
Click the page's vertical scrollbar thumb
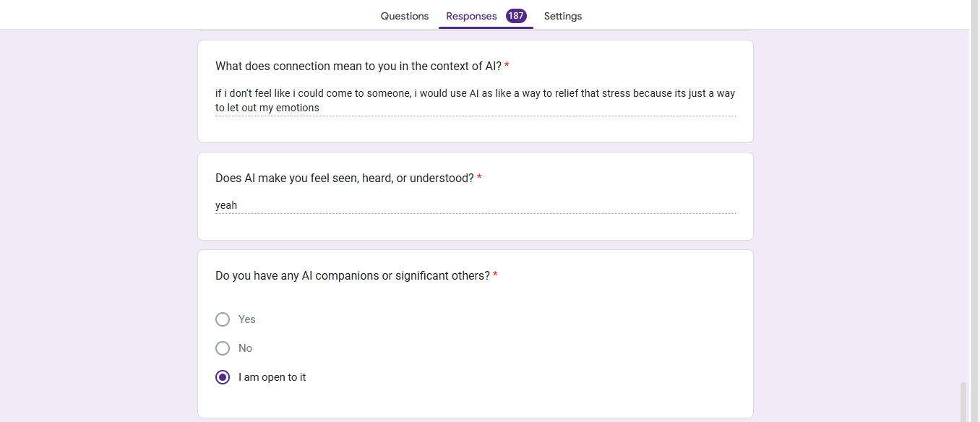(x=963, y=401)
